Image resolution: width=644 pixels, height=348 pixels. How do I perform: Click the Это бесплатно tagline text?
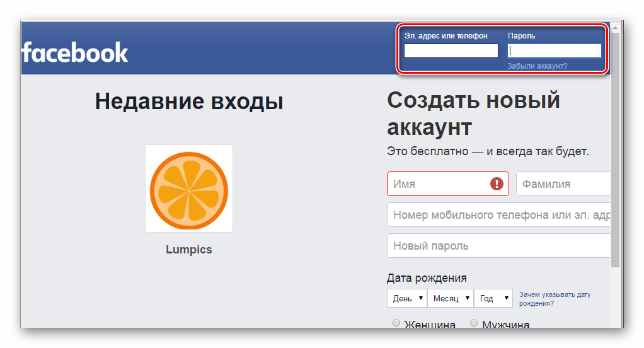(488, 151)
